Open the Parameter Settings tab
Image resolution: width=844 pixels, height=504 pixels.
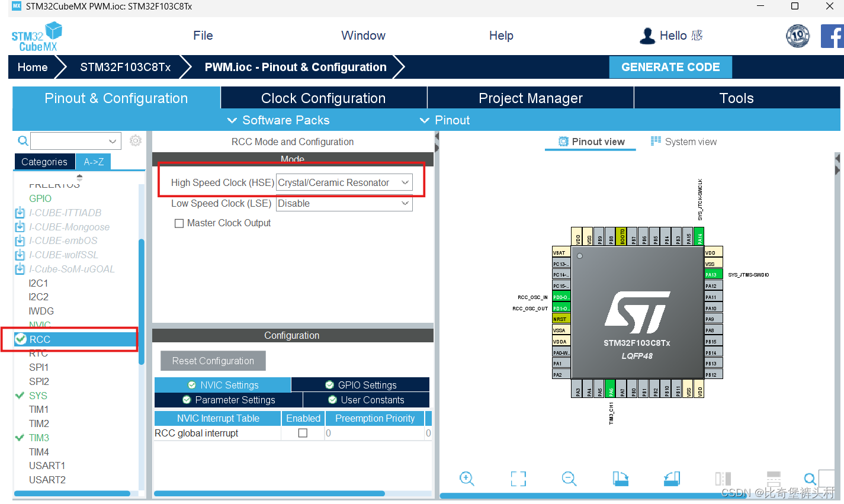(x=229, y=400)
